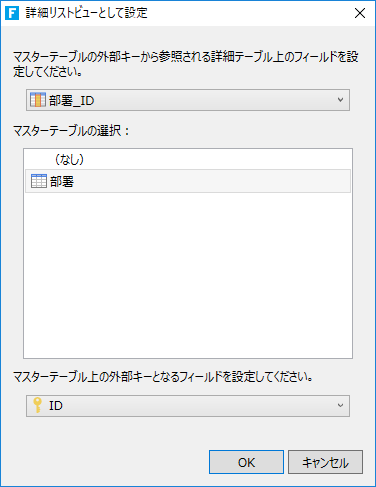
Task: Click the master table foreign key instruction text
Action: [x=163, y=377]
